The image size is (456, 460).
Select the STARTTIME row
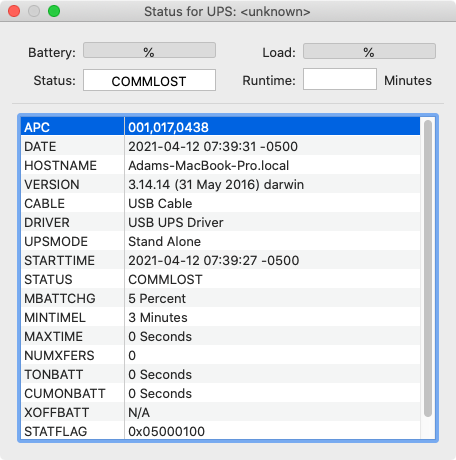click(x=220, y=260)
